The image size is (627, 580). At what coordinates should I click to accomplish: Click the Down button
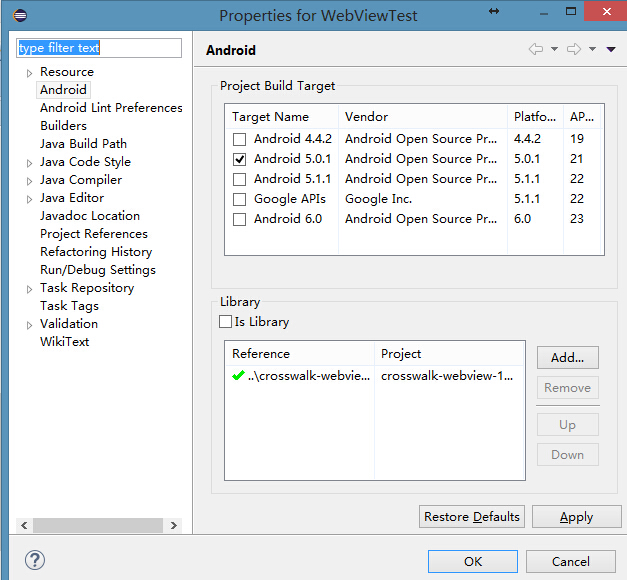(567, 454)
